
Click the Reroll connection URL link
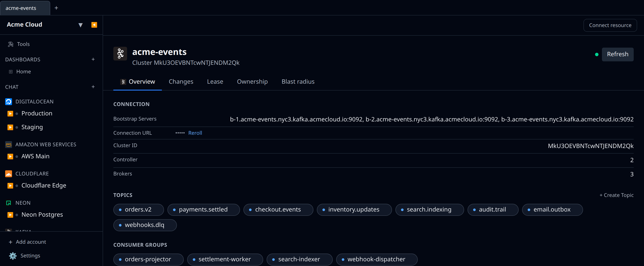coord(195,133)
